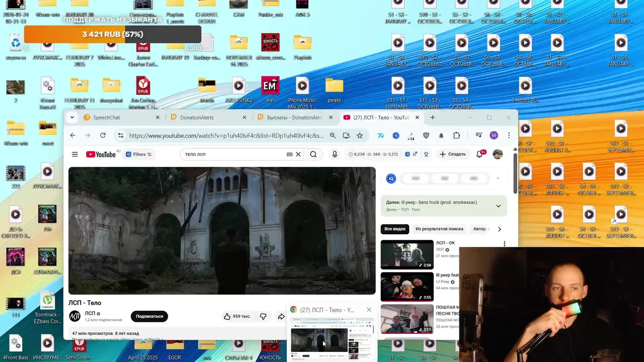Image resolution: width=644 pixels, height=362 pixels.
Task: Click the Chrome taskbar window preview thumbnail
Action: [332, 338]
